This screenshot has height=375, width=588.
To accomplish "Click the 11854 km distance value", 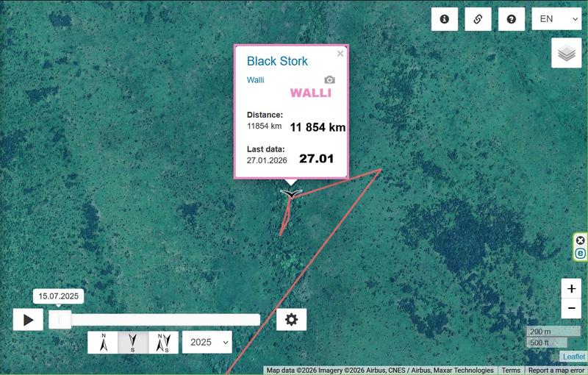I will click(264, 126).
